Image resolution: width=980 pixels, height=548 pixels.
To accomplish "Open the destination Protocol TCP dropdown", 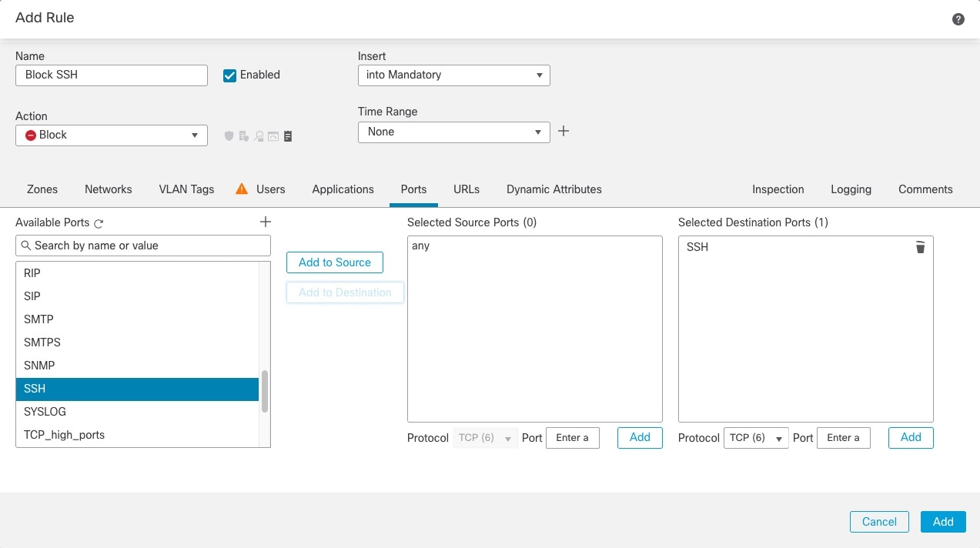I will coord(755,437).
